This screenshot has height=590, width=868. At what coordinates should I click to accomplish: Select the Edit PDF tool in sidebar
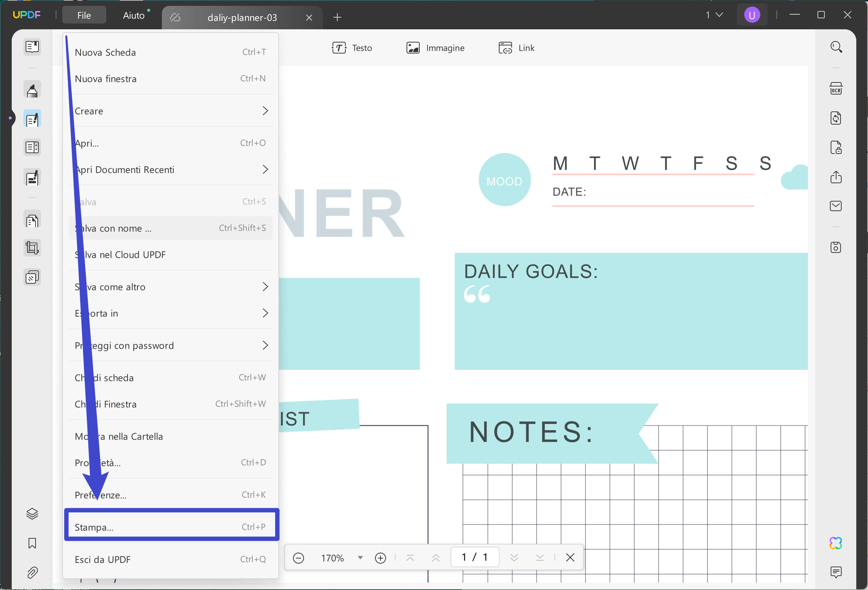click(x=32, y=119)
